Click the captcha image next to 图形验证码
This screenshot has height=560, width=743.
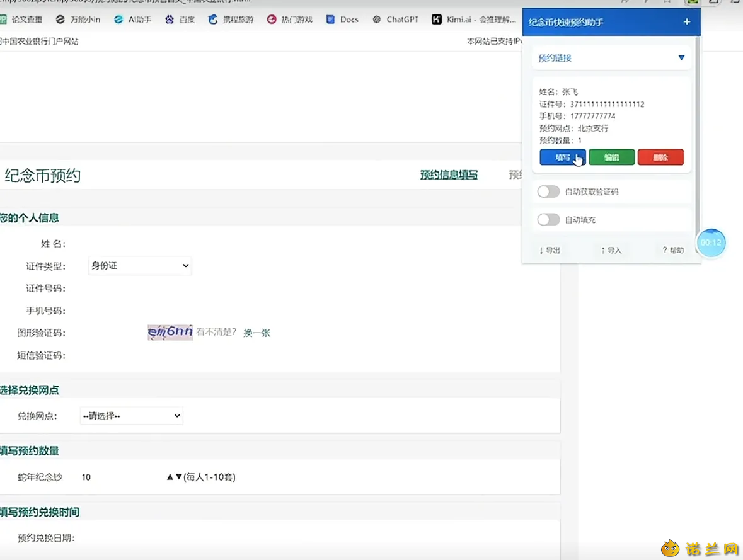coord(170,332)
